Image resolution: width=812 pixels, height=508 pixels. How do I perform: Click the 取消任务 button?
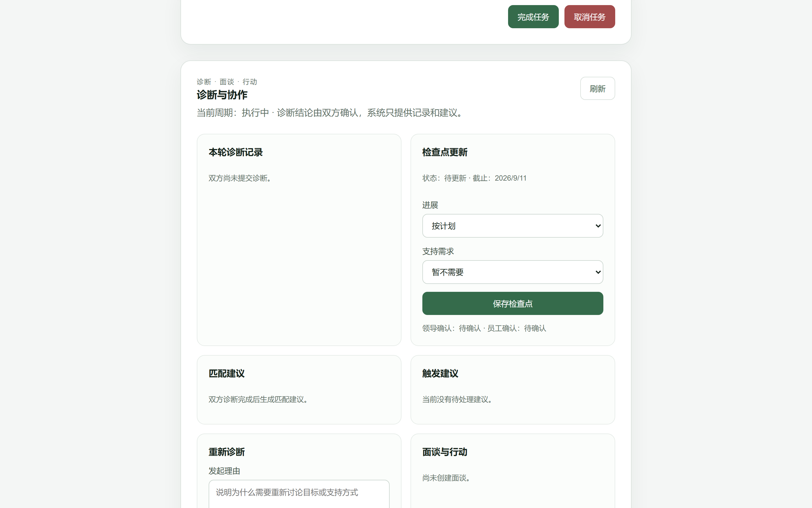coord(590,17)
